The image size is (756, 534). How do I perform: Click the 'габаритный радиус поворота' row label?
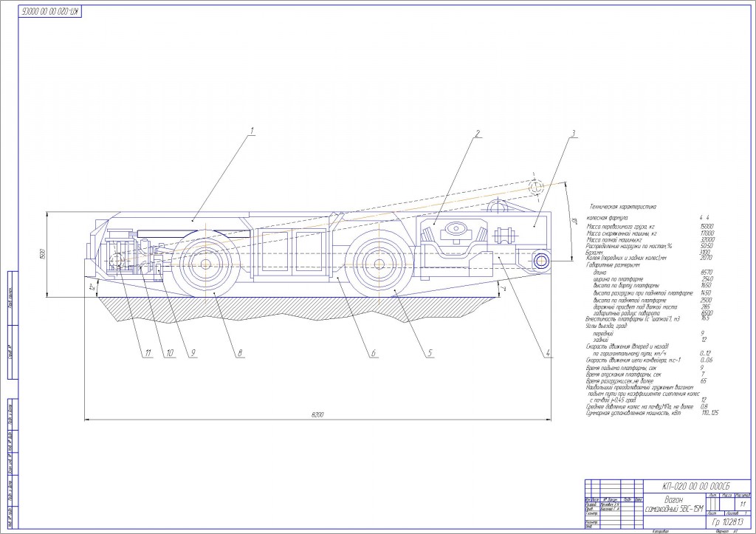[627, 314]
